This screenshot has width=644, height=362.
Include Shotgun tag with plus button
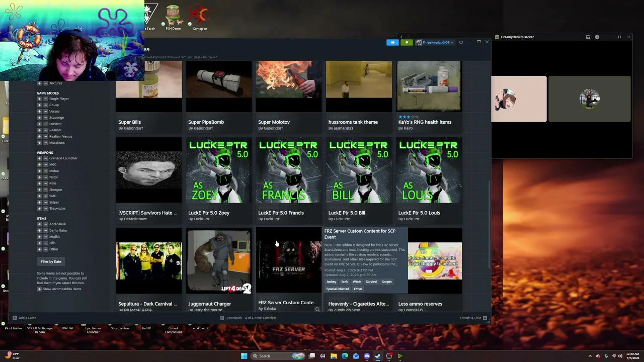coord(39,190)
